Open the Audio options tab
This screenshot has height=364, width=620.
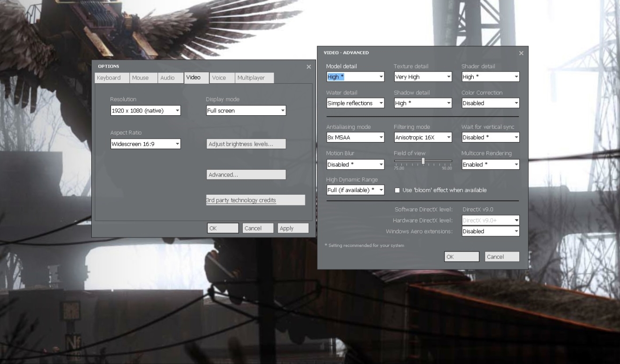(170, 78)
